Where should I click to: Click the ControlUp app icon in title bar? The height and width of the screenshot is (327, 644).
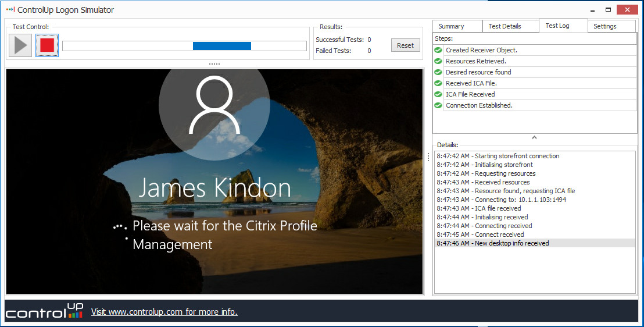10,9
